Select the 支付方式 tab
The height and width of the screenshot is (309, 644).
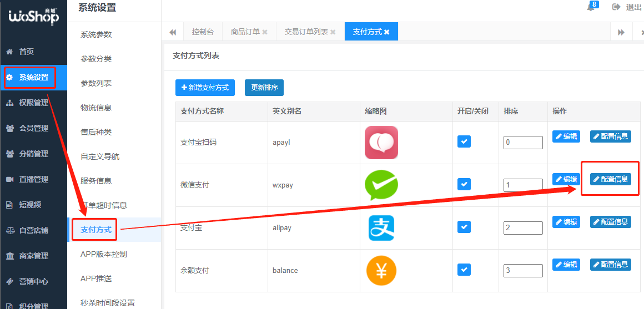tap(371, 32)
